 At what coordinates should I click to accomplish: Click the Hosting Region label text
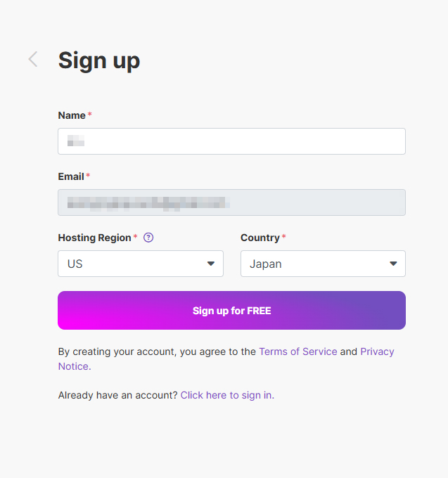(94, 238)
